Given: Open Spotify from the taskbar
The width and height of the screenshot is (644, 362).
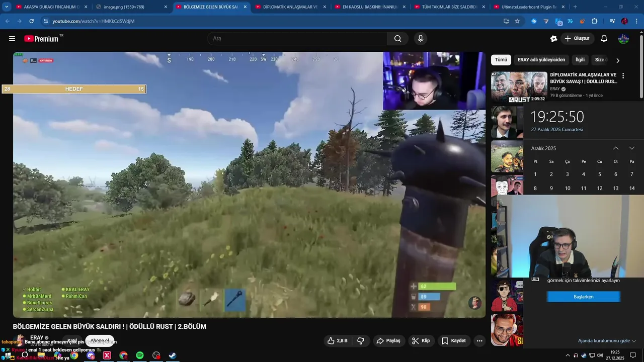Looking at the screenshot, I should click(x=140, y=355).
